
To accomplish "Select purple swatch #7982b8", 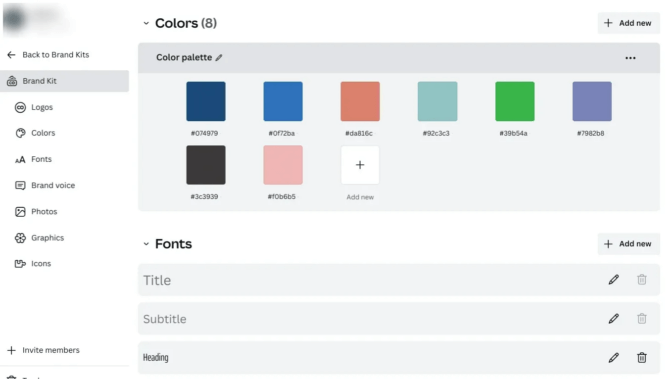I will tap(592, 101).
